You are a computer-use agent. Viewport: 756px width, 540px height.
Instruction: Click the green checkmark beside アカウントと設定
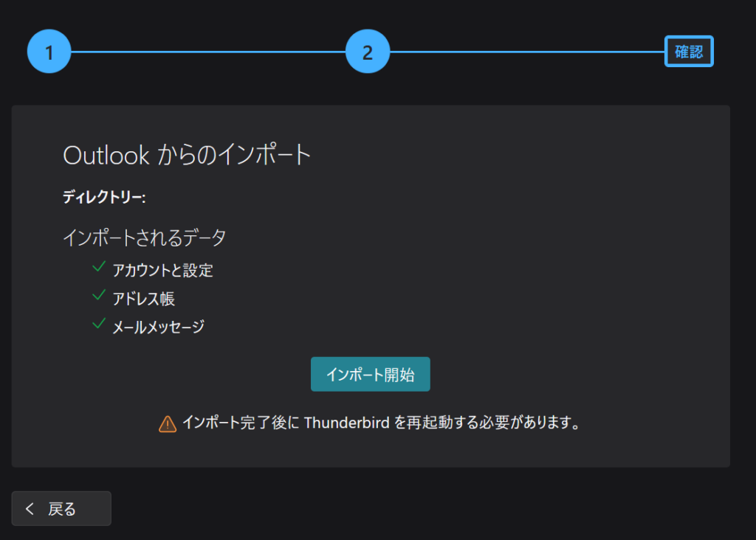(x=98, y=267)
